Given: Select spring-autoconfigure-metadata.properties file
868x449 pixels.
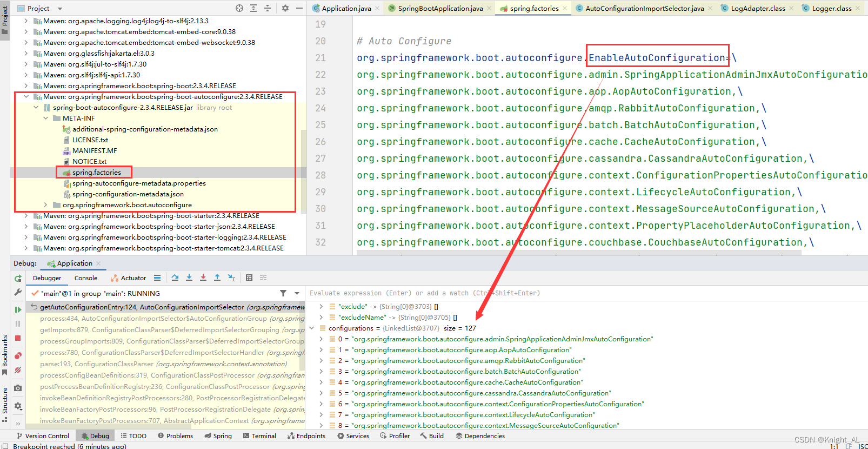Looking at the screenshot, I should [x=139, y=183].
